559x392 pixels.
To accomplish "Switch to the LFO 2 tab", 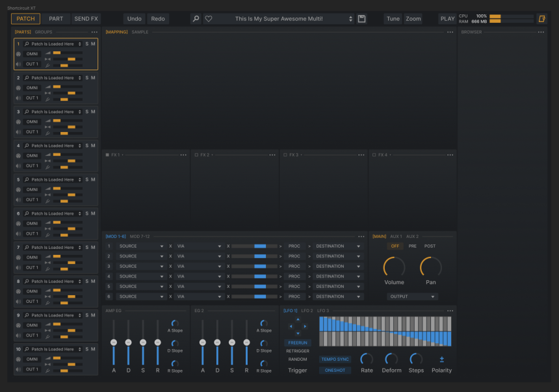I will pyautogui.click(x=307, y=311).
